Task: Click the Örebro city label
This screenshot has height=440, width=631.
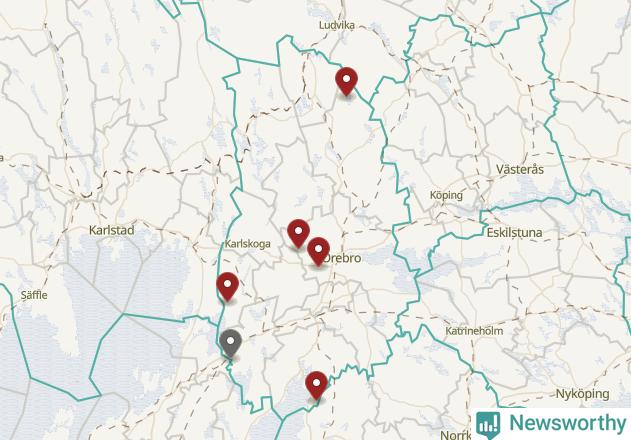Action: (x=344, y=258)
